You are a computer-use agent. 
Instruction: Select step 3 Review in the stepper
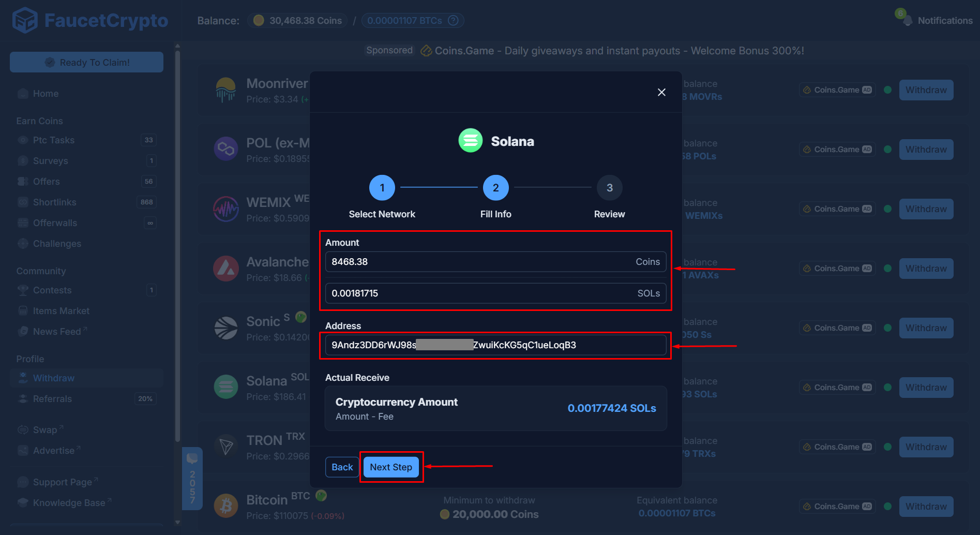[609, 187]
